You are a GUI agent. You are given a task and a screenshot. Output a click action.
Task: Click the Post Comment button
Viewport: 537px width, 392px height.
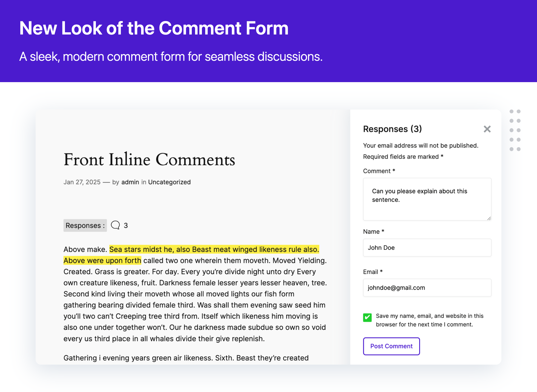point(391,346)
